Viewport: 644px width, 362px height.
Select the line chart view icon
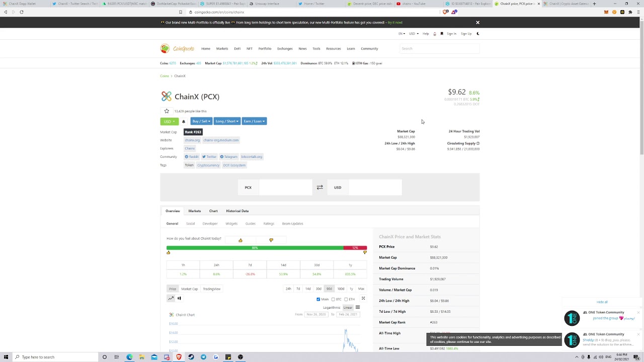(171, 298)
